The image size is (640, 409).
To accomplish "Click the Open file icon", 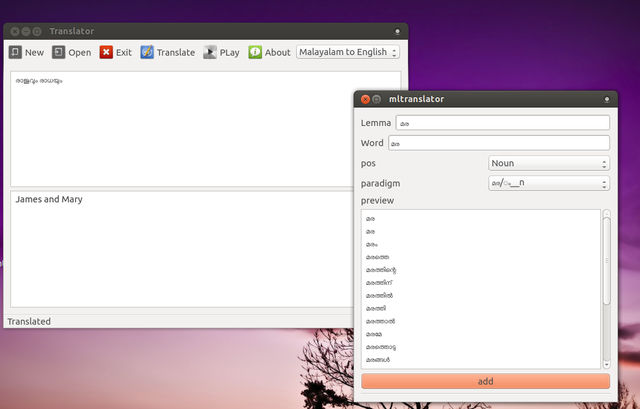I will click(x=59, y=52).
